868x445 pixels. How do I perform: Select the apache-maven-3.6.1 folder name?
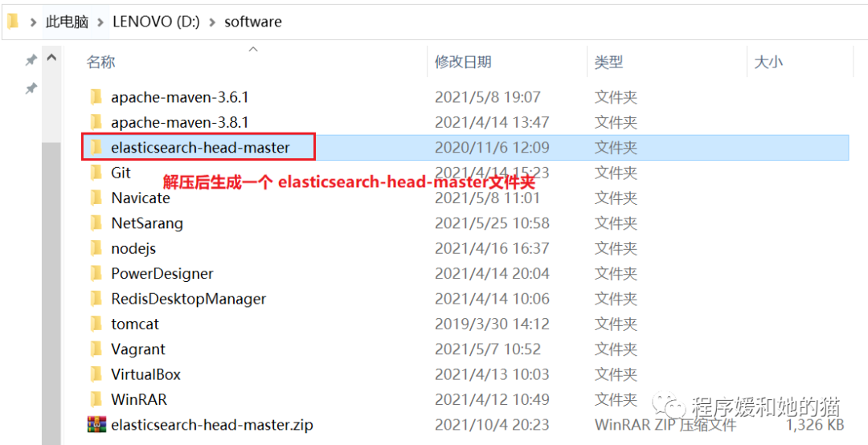(x=180, y=97)
